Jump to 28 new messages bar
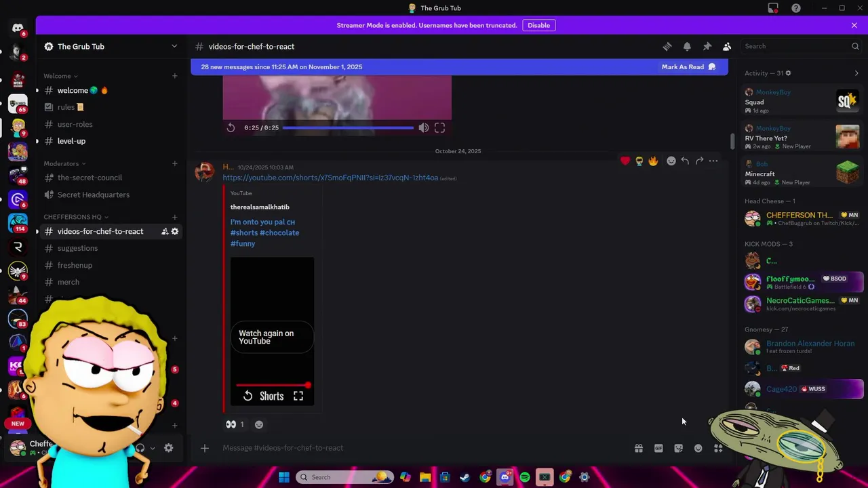868x488 pixels. (459, 67)
